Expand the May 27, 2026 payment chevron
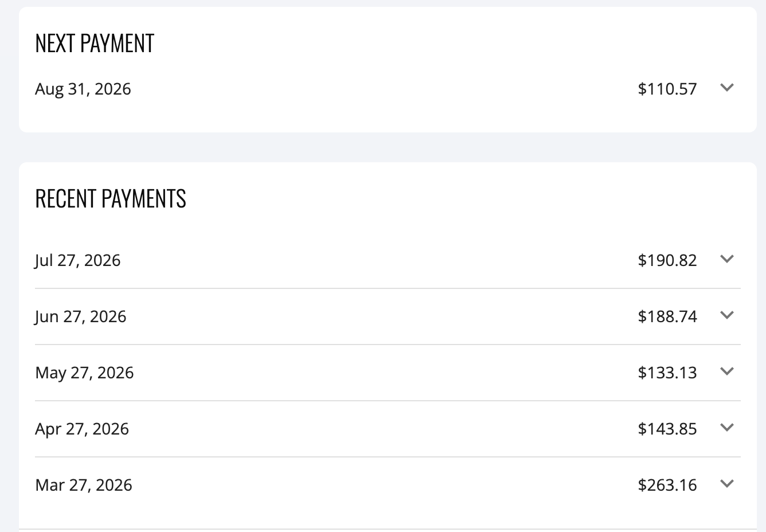The height and width of the screenshot is (532, 766). (726, 371)
